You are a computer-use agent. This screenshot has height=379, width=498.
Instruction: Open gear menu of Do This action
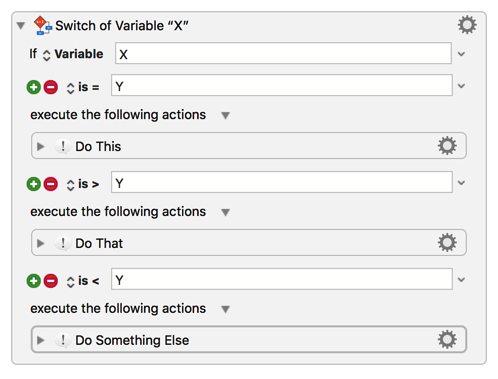pos(447,146)
